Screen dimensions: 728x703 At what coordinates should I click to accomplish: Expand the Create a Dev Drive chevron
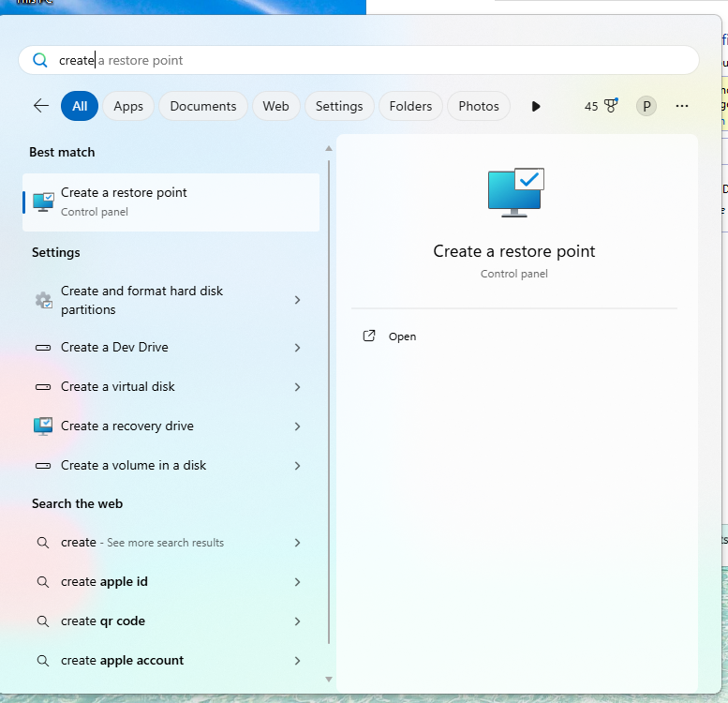(298, 348)
